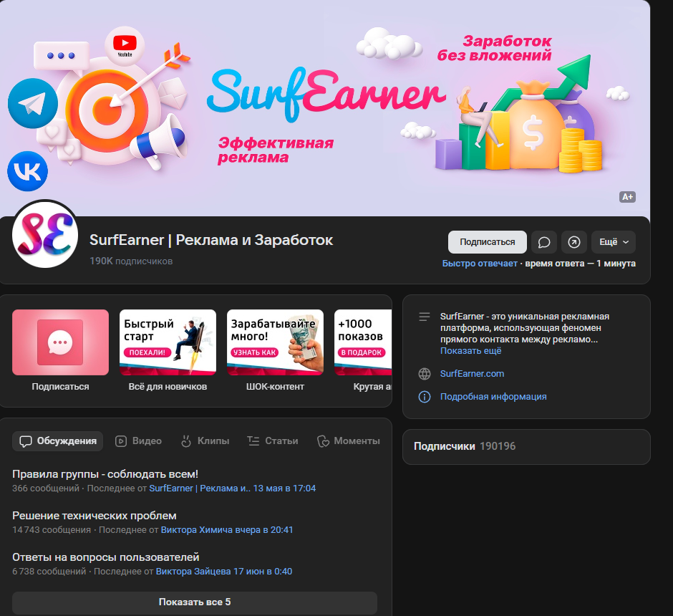Open the Клипы tab
Viewport: 673px width, 616px height.
[x=205, y=441]
